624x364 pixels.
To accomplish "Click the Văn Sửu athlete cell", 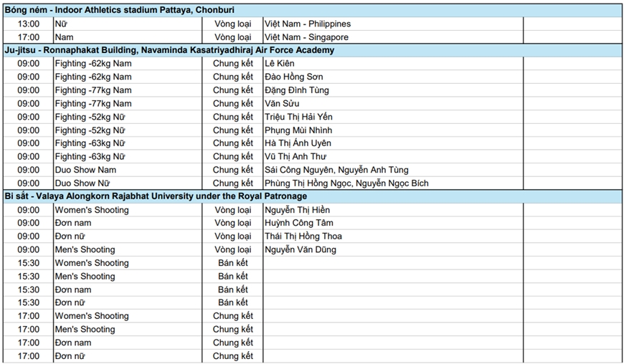I will click(x=283, y=103).
